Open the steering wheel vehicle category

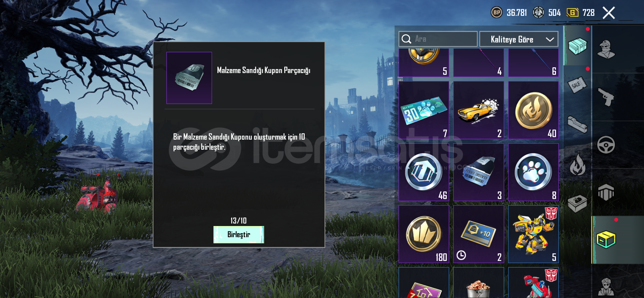(606, 145)
